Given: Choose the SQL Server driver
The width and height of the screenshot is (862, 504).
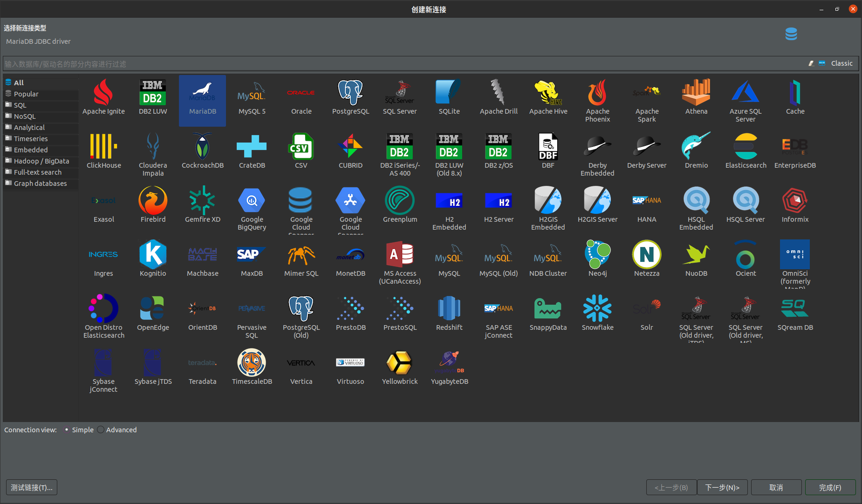Looking at the screenshot, I should [400, 97].
